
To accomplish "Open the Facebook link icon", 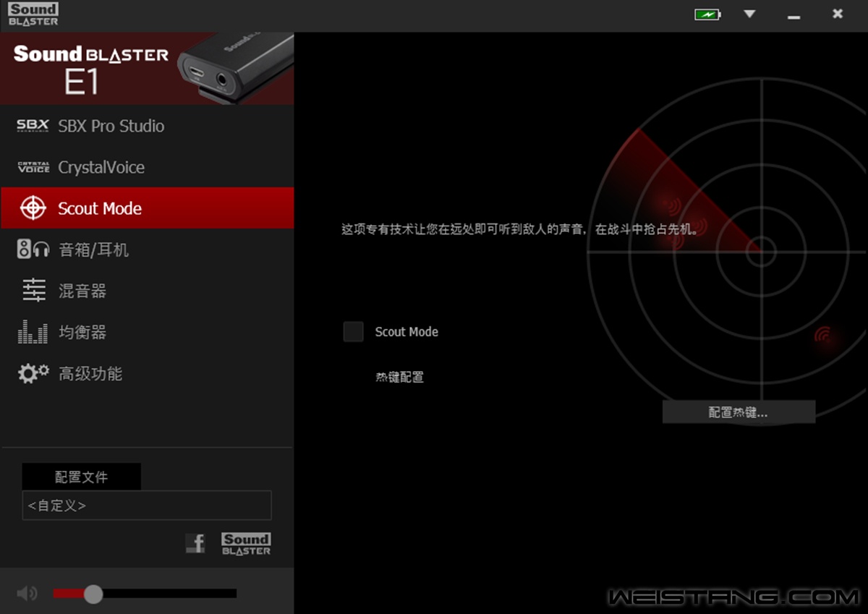I will pos(195,543).
